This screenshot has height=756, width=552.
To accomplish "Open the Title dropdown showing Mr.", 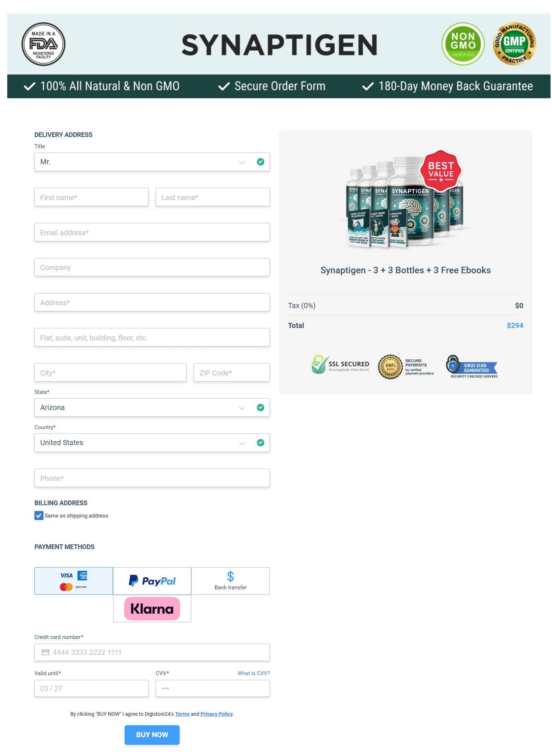I will 152,162.
